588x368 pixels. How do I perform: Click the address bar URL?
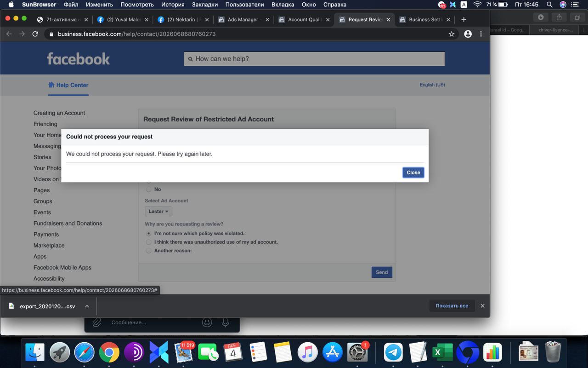point(137,34)
